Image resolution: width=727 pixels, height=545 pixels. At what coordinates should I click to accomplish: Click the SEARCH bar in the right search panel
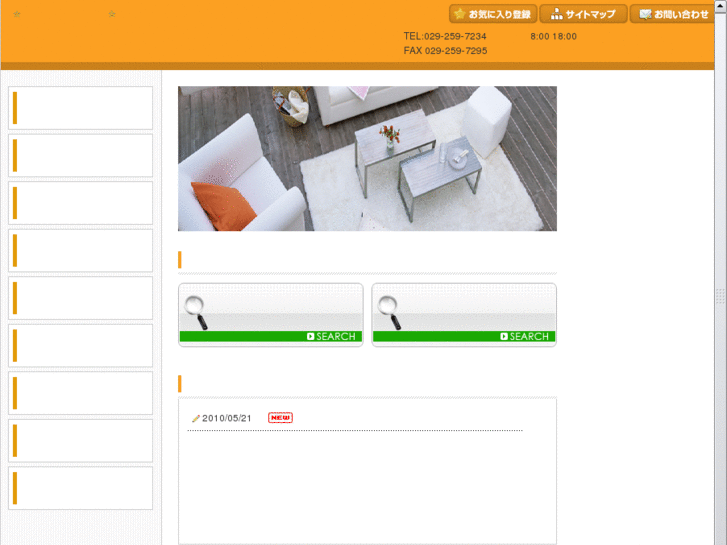pyautogui.click(x=464, y=336)
